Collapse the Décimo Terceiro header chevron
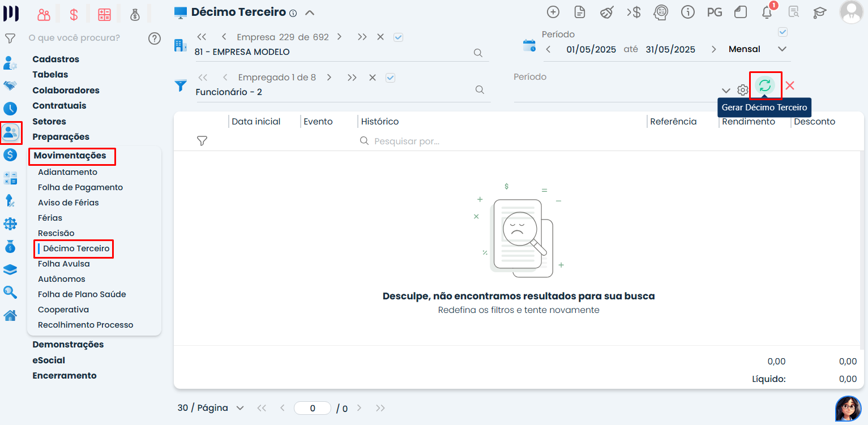868x425 pixels. click(310, 12)
